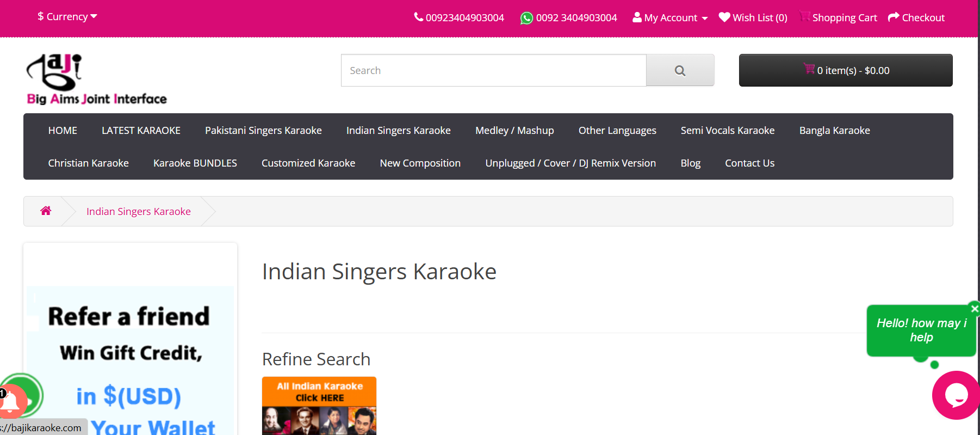
Task: Open Medley / Mashup menu item
Action: tap(514, 131)
